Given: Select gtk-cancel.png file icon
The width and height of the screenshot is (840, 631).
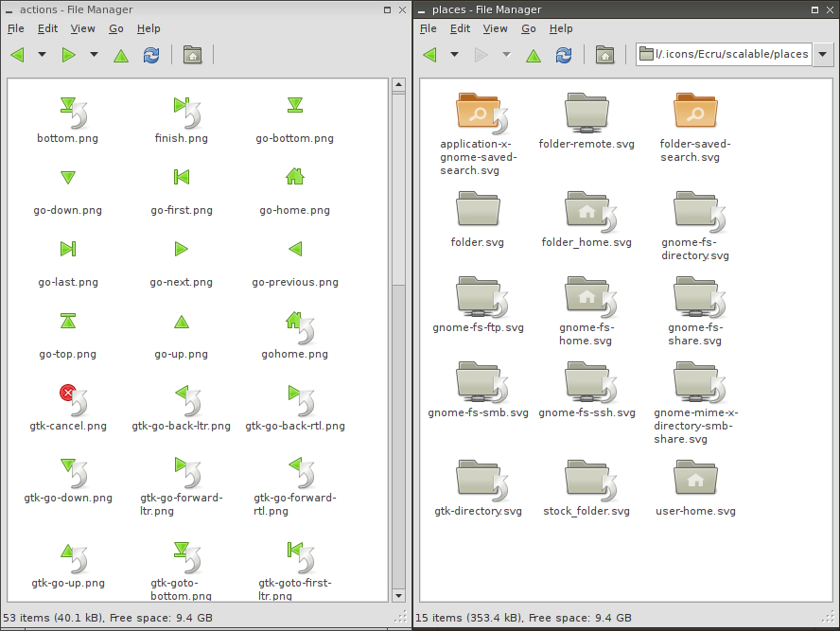Looking at the screenshot, I should 74,400.
